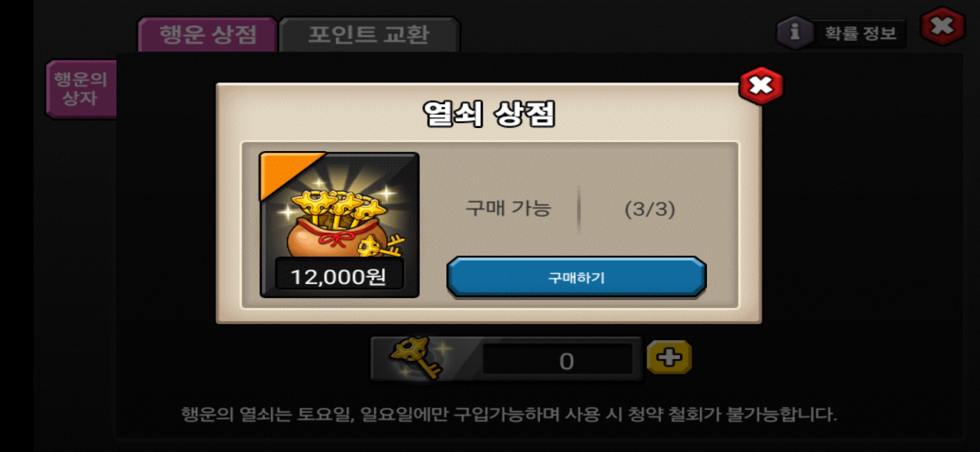
Task: Close the 열쇠 상점 popup with red X
Action: click(x=761, y=85)
